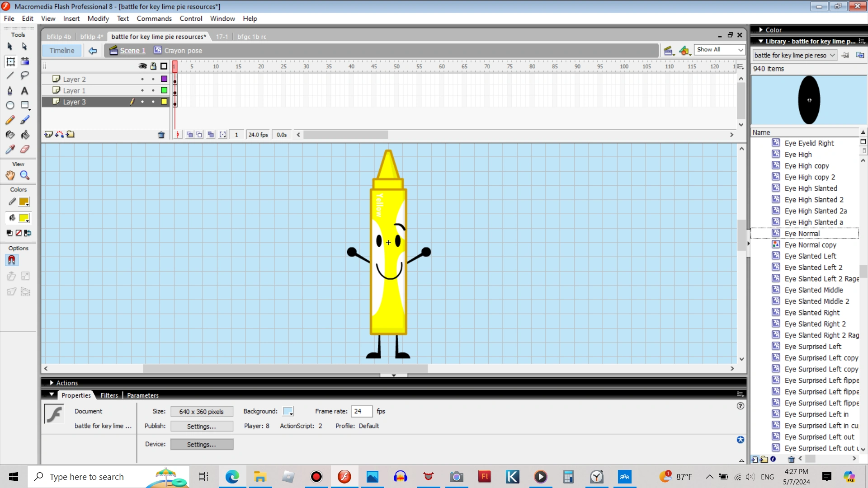Viewport: 868px width, 488px height.
Task: Pick the Oval tool
Action: tap(10, 105)
